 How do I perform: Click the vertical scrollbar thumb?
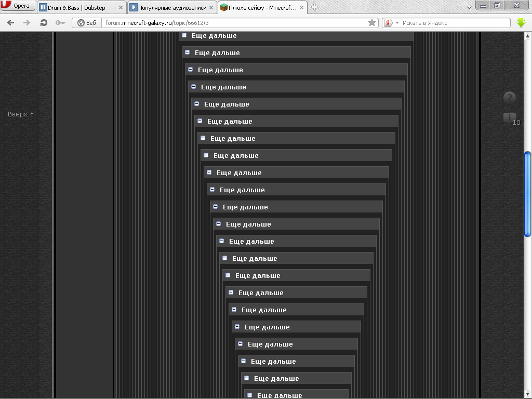[x=528, y=194]
